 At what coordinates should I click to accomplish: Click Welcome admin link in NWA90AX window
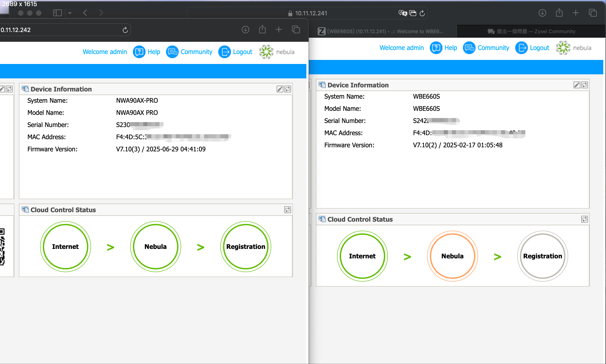(105, 52)
